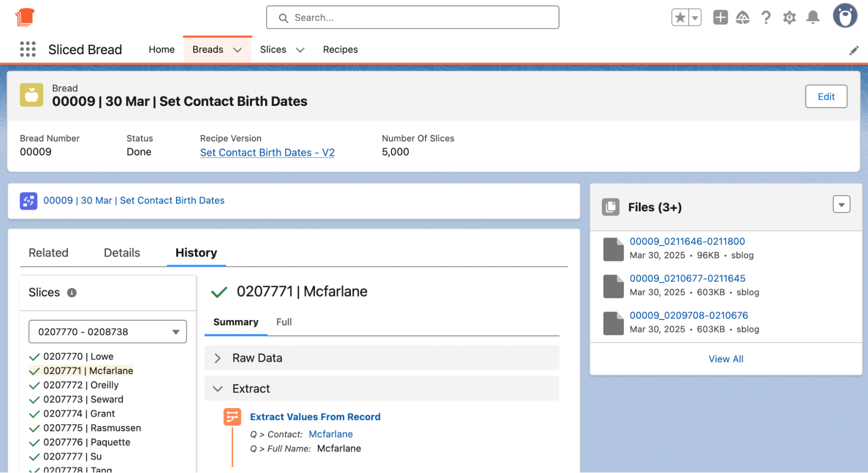The image size is (868, 473).
Task: Open the Trailhead guidance icon
Action: (743, 18)
